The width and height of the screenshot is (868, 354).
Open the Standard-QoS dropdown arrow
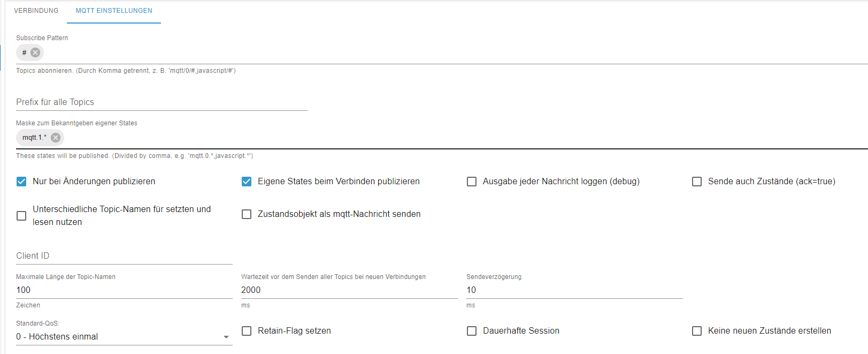(x=226, y=337)
